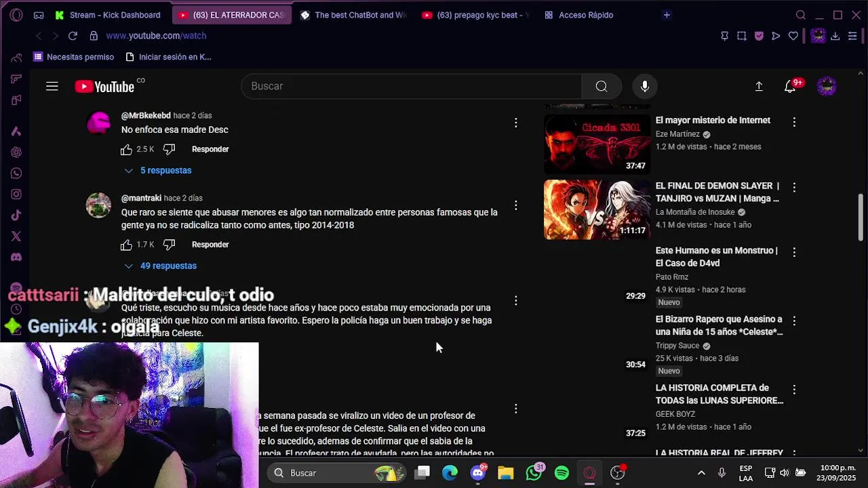Open the browser downloads icon
Viewport: 868px width, 488px height.
point(835,36)
